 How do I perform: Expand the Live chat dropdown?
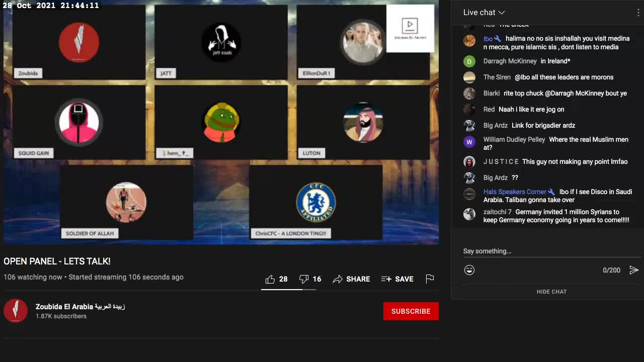[484, 13]
